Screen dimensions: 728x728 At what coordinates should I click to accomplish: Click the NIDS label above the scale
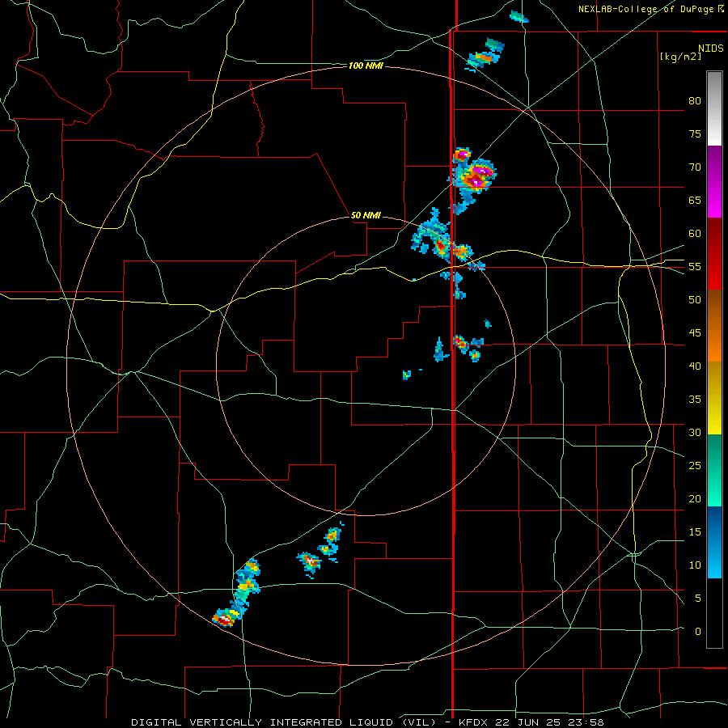click(x=711, y=49)
